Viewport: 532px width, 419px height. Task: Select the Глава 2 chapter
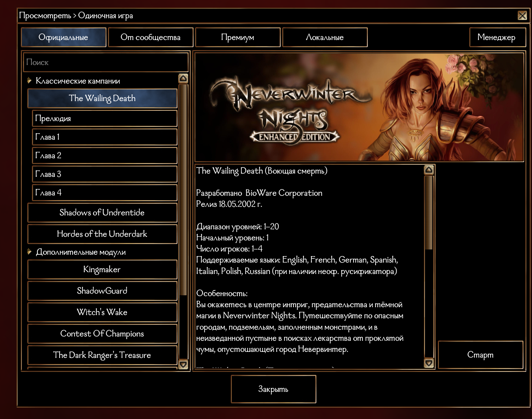point(105,155)
